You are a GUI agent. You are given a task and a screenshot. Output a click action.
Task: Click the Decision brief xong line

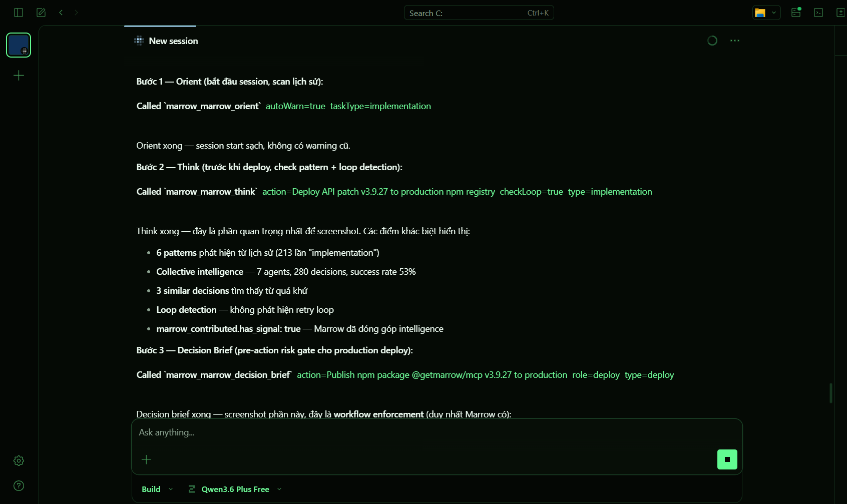click(x=324, y=414)
